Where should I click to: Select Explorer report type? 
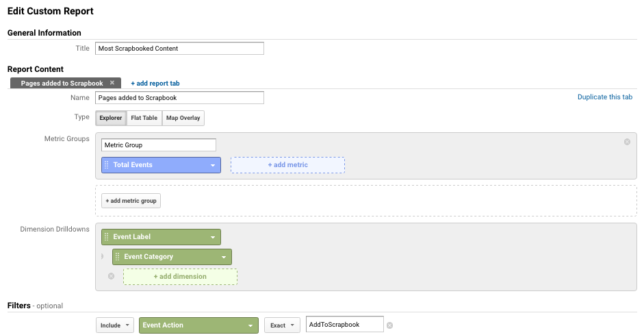[111, 118]
